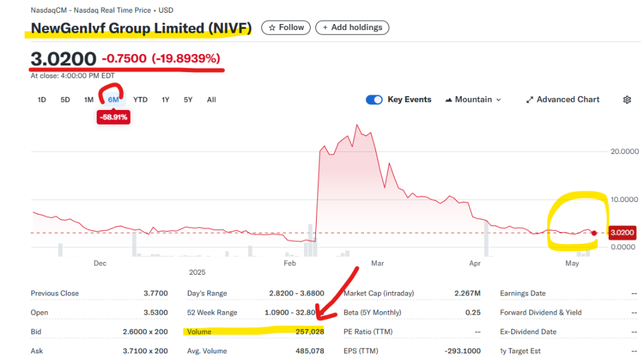
Task: Select the 1D time range tab
Action: click(41, 100)
